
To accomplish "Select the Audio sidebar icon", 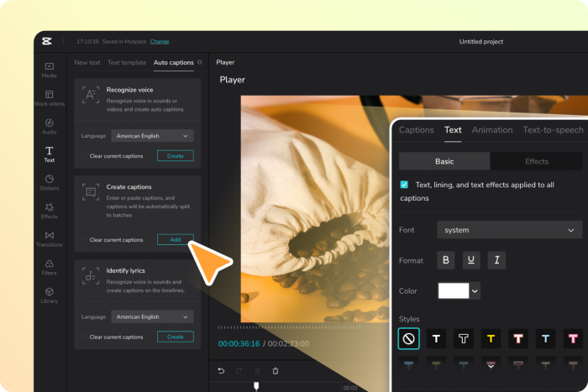I will pos(50,126).
